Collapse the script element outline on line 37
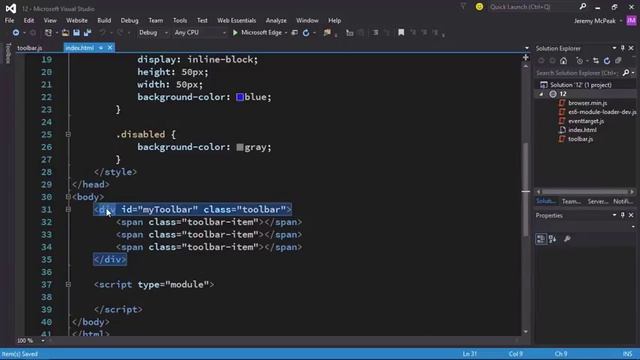Image resolution: width=640 pixels, height=360 pixels. click(x=68, y=284)
